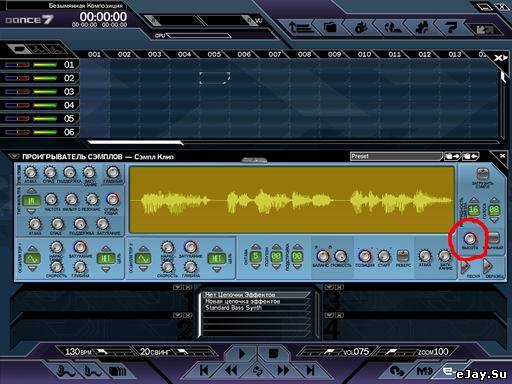Click timeline bar marker 005
The height and width of the screenshot is (384, 512).
click(214, 54)
